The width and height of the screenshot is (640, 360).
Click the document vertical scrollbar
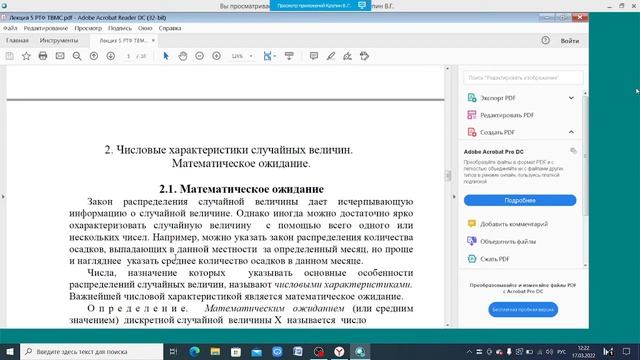(x=447, y=176)
